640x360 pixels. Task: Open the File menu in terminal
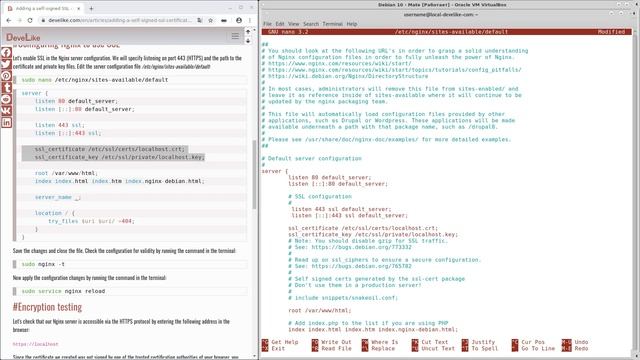267,24
